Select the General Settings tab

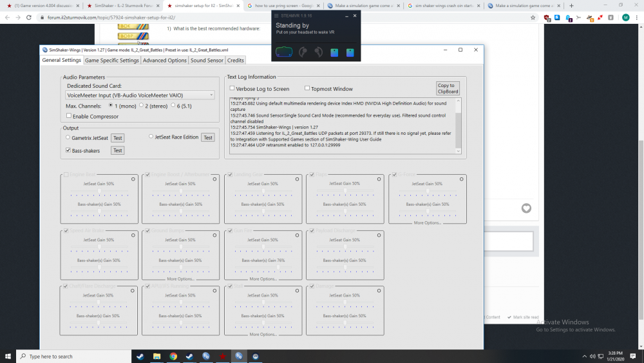pyautogui.click(x=62, y=60)
